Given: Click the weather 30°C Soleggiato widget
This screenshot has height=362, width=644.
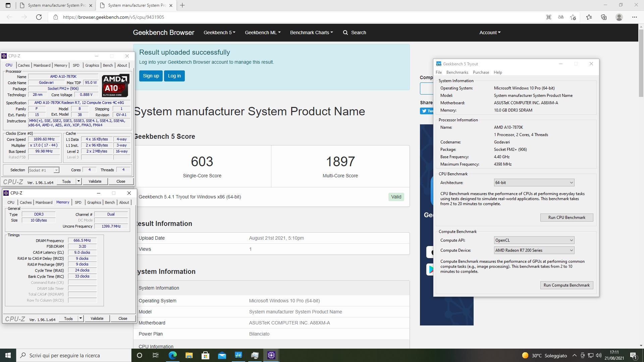Looking at the screenshot, I should coord(544,356).
